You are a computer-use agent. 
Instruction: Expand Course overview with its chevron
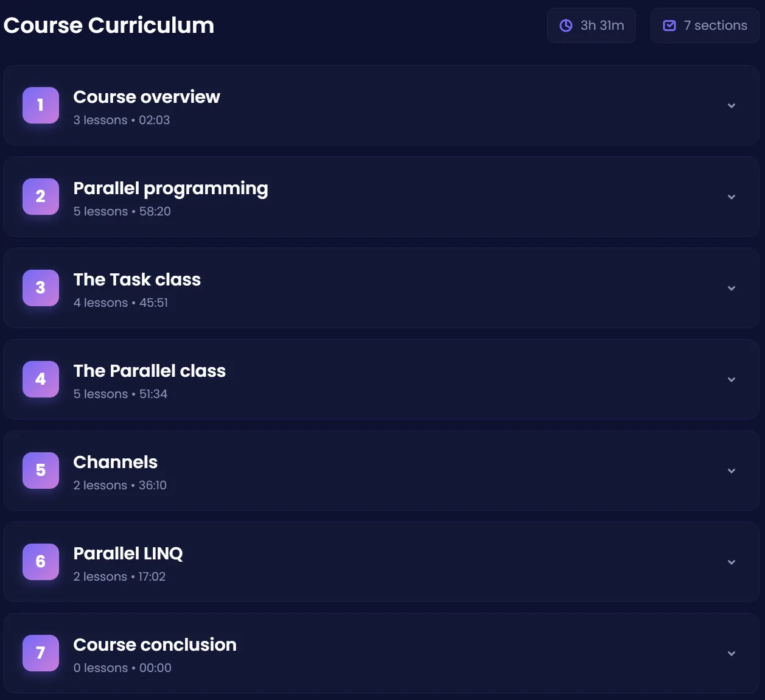tap(732, 106)
